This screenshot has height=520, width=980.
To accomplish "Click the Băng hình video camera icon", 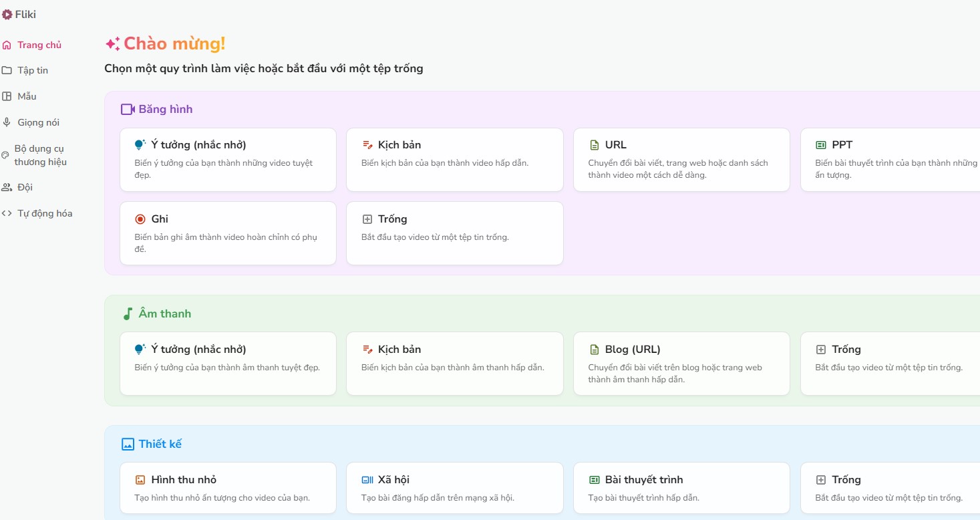I will click(x=128, y=110).
